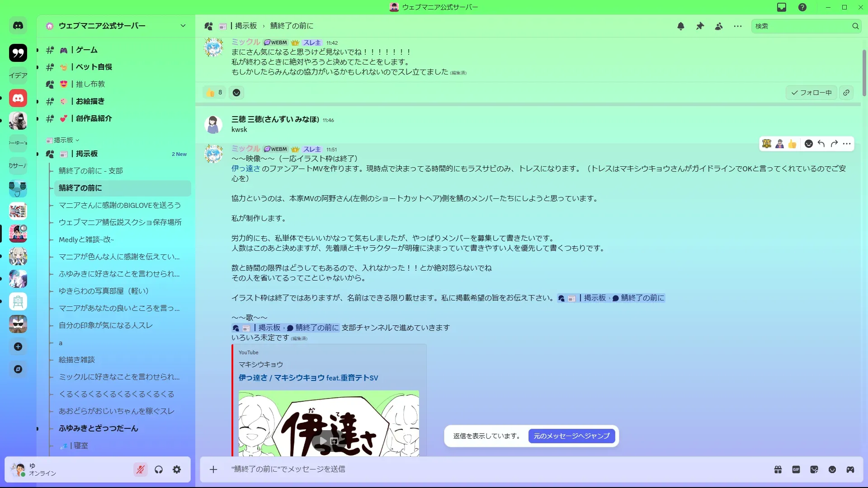Copy thread link with chain icon
Screen dimensions: 868x488
[846, 93]
